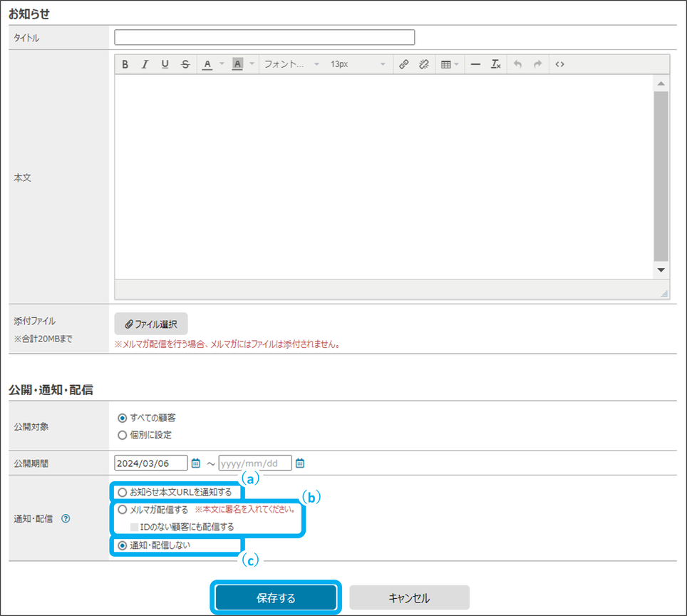Toggle bold formatting in editor toolbar
This screenshot has width=687, height=616.
pos(125,64)
